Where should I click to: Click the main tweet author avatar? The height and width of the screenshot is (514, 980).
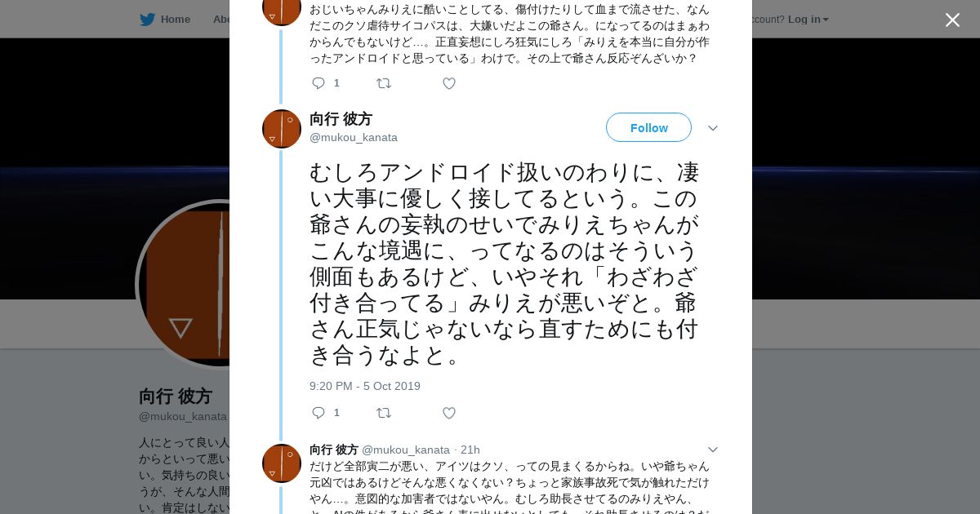point(282,129)
